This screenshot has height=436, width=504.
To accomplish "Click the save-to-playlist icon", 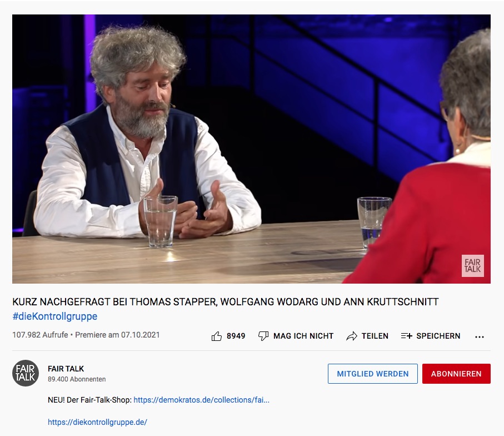I will coord(406,336).
